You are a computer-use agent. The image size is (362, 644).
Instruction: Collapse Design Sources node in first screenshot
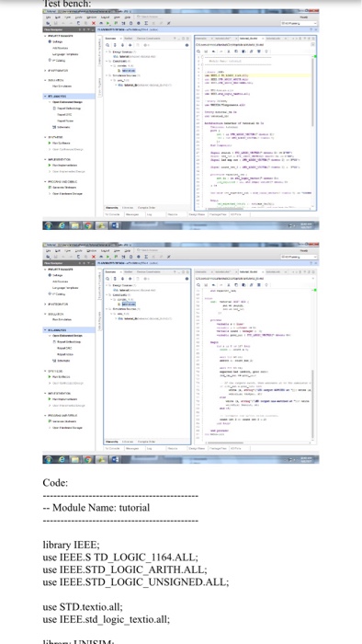point(107,52)
